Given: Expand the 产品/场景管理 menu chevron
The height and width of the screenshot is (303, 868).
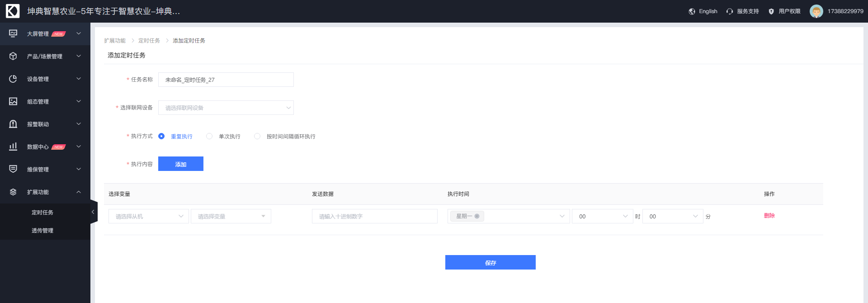Looking at the screenshot, I should coord(79,56).
